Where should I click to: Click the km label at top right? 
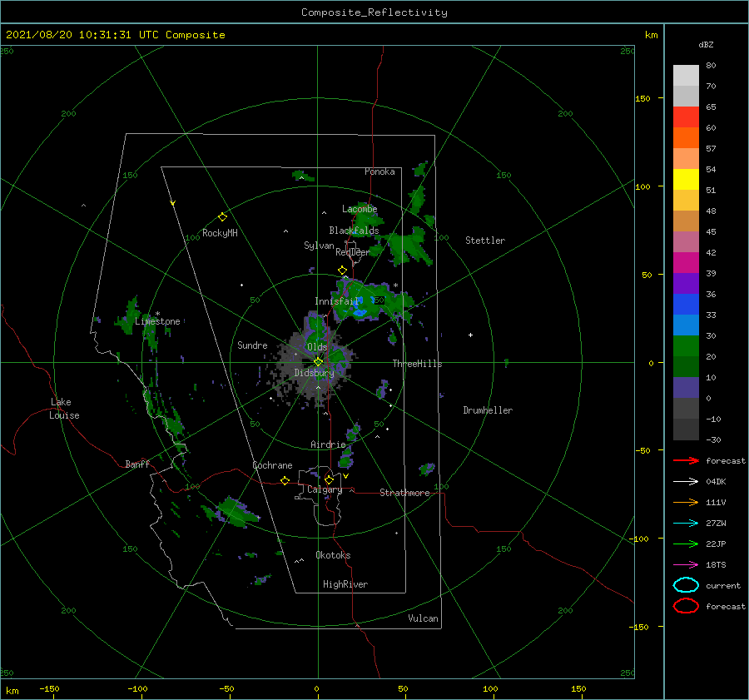click(x=651, y=35)
